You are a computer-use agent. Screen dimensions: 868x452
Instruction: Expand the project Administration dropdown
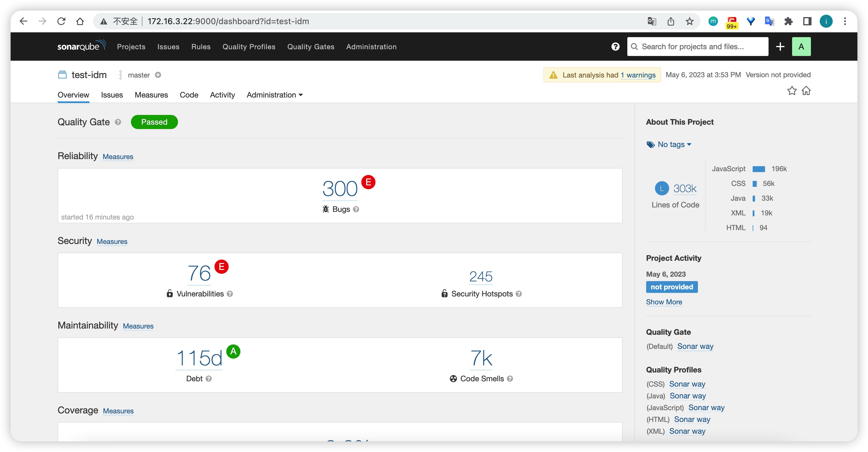[x=275, y=95]
